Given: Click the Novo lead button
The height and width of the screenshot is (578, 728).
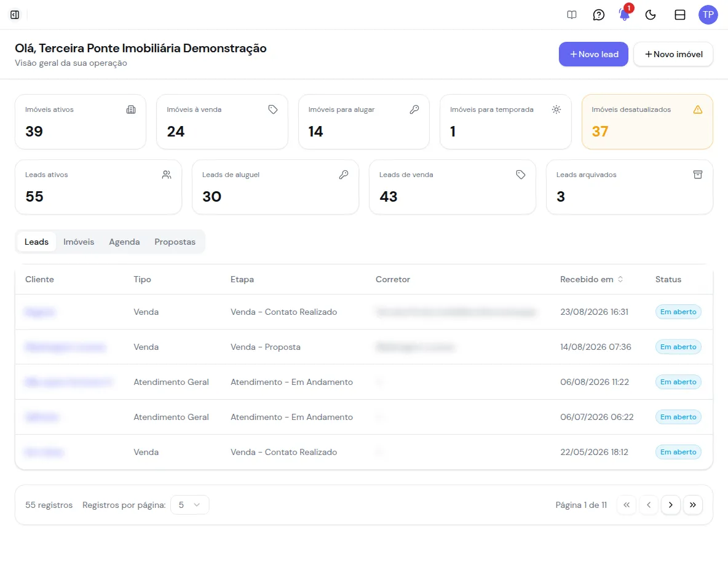Looking at the screenshot, I should [593, 54].
